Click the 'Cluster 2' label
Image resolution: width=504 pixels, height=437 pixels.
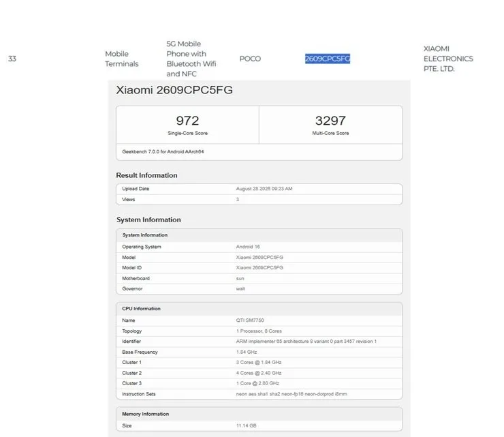point(131,373)
